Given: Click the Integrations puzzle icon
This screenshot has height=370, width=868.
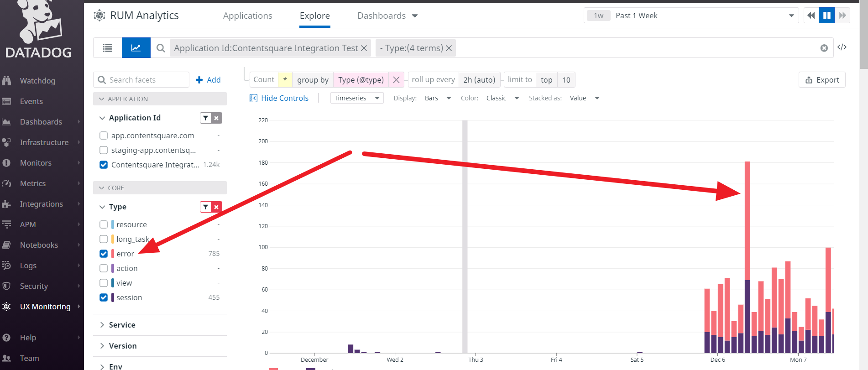Looking at the screenshot, I should 6,204.
